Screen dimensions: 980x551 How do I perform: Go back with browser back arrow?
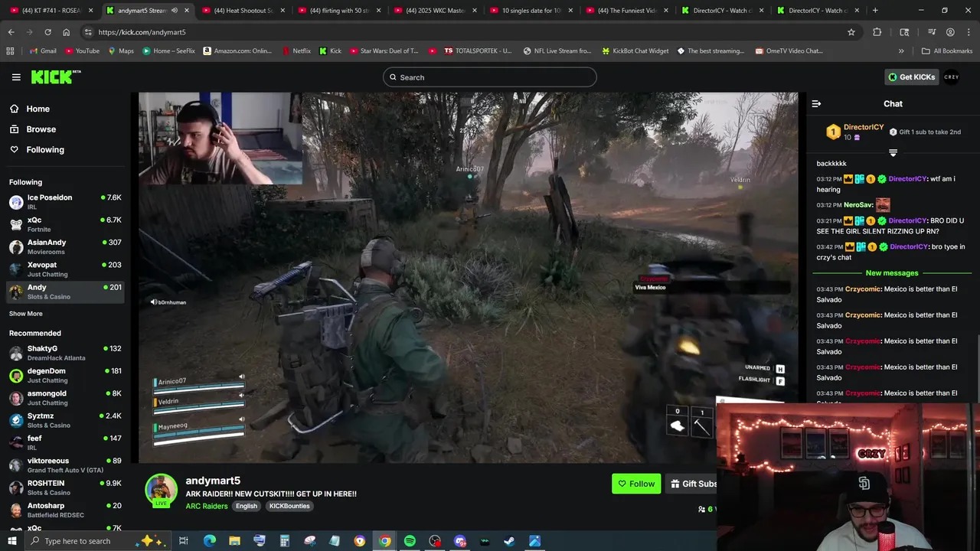(11, 32)
